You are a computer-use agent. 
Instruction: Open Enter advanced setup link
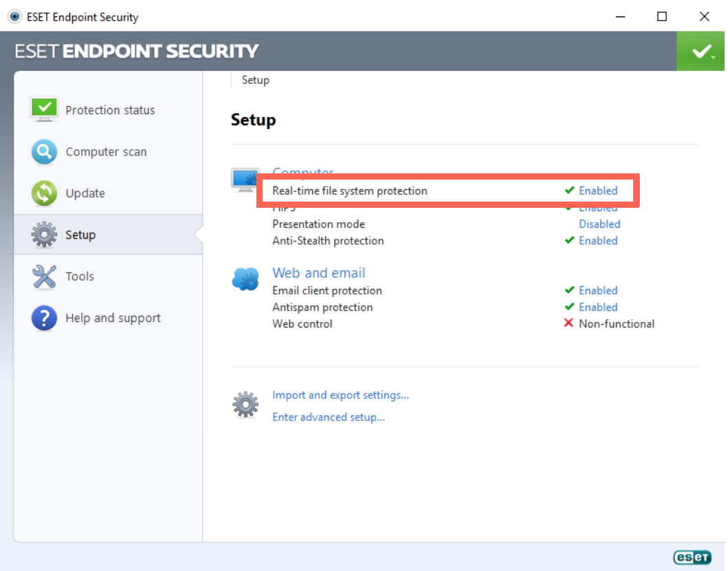(x=328, y=417)
